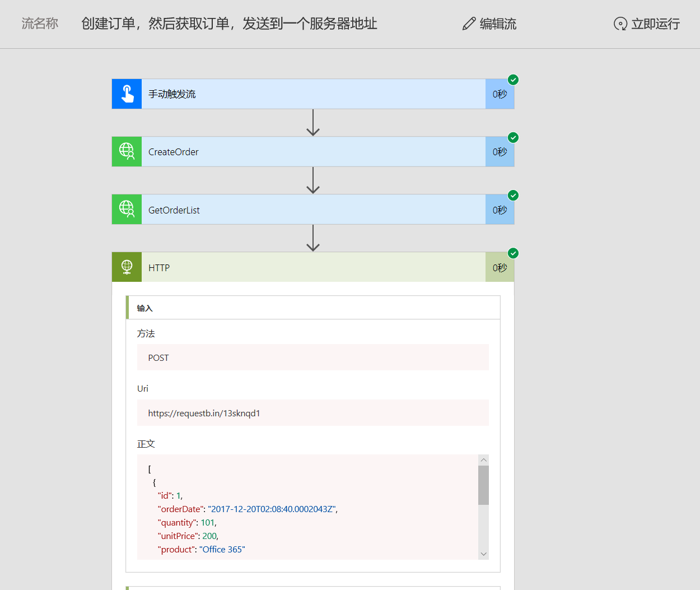This screenshot has height=590, width=700.
Task: Select the 流名称 label in header
Action: 39,24
